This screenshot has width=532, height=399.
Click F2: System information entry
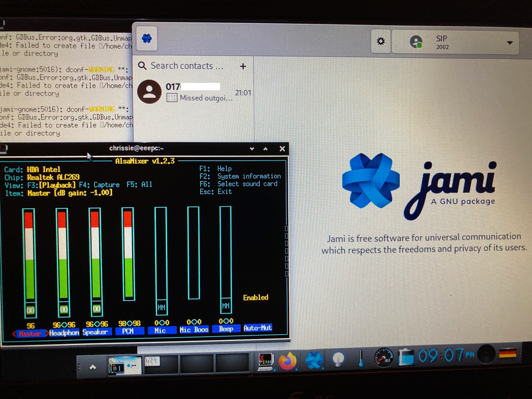[240, 176]
